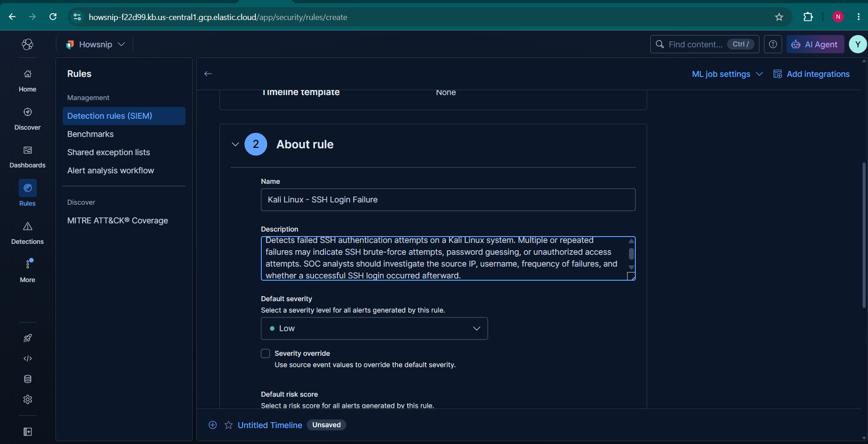Go back using the arrow above the form
The image size is (868, 444).
[x=208, y=74]
